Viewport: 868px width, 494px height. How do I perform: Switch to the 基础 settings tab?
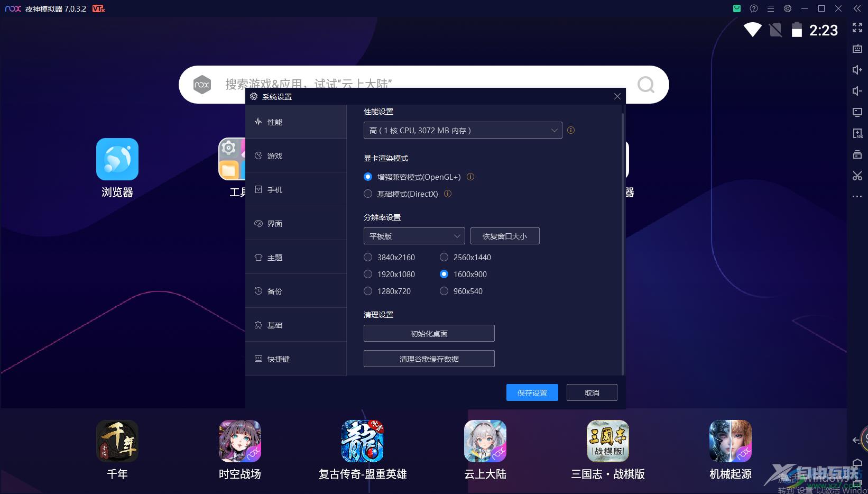[296, 325]
